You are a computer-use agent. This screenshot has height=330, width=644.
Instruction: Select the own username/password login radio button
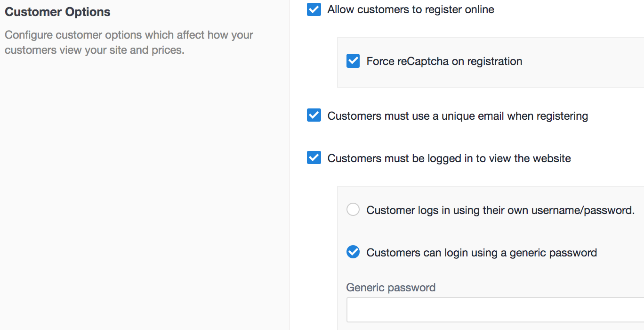(x=353, y=210)
